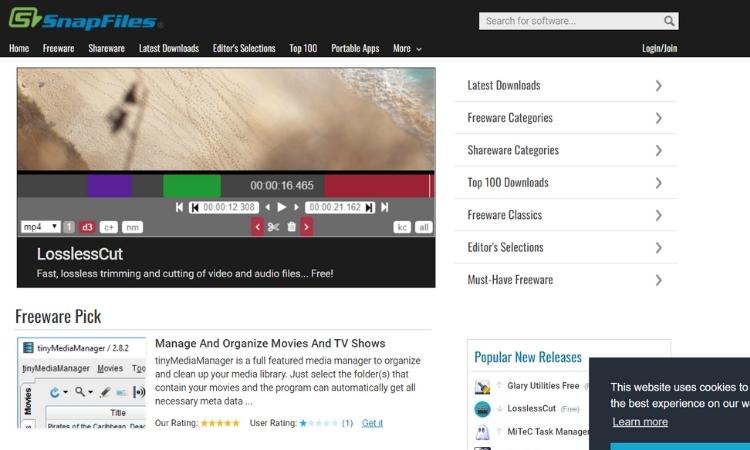Click the cut start time 00:00:12.308
This screenshot has width=750, height=450.
(229, 208)
